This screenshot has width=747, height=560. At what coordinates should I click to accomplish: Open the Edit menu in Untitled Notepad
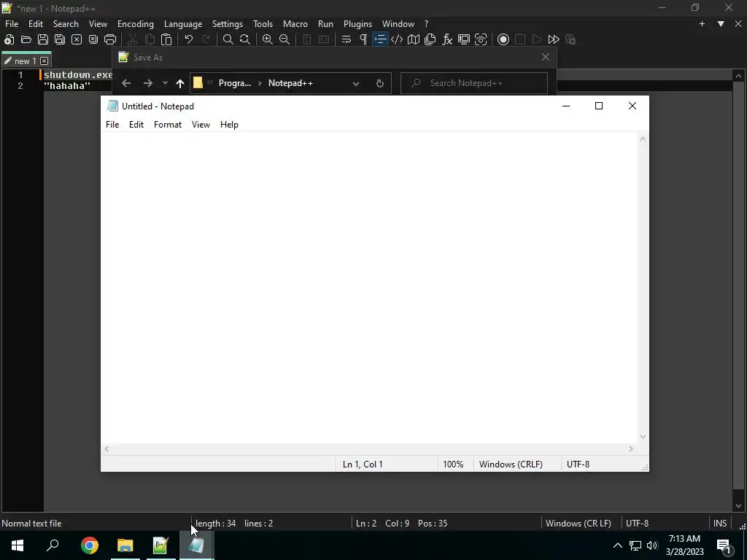pos(136,124)
